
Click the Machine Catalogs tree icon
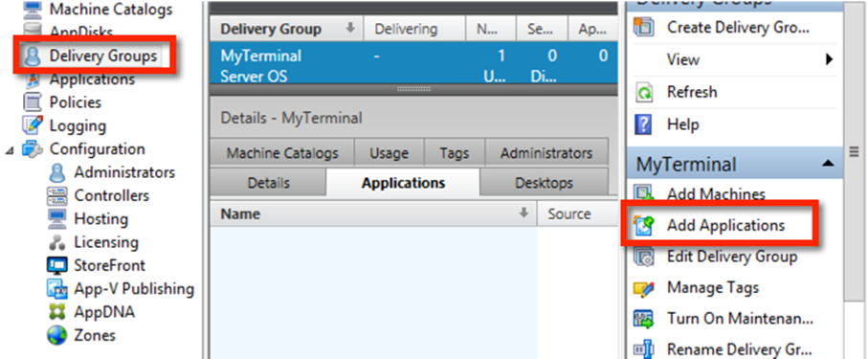tap(33, 9)
